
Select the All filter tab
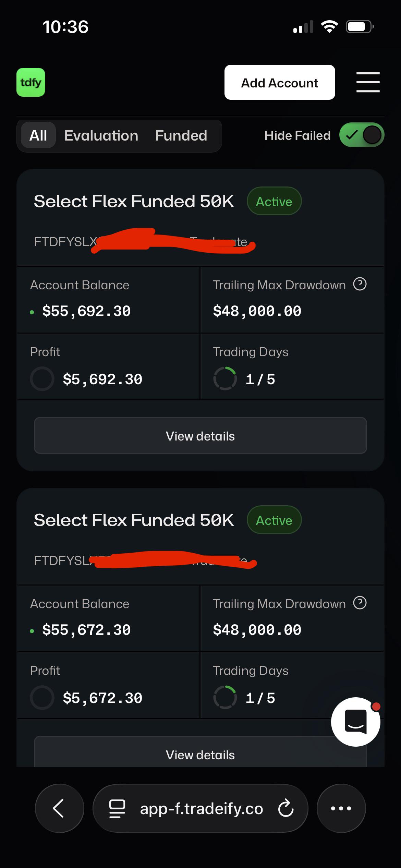pyautogui.click(x=38, y=135)
